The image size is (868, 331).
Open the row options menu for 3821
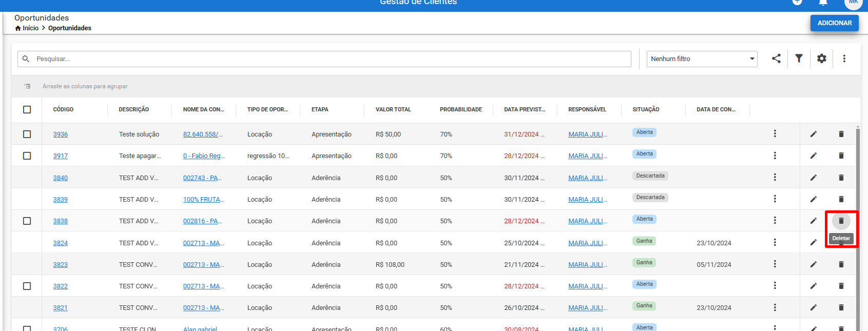(775, 307)
